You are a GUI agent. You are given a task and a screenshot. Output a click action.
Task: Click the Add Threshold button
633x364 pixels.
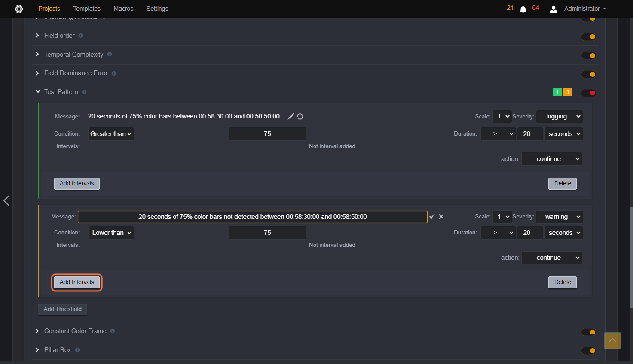pos(63,309)
